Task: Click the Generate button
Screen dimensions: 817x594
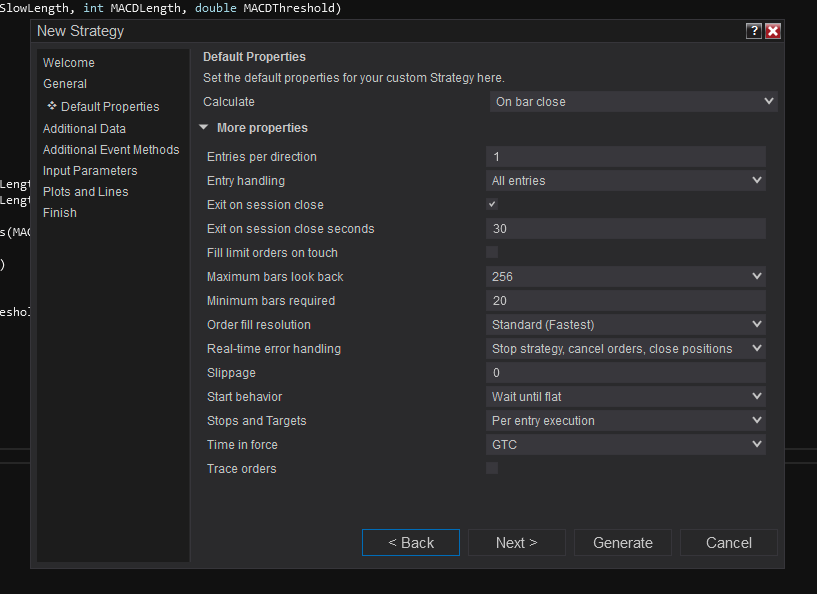Action: [x=623, y=543]
